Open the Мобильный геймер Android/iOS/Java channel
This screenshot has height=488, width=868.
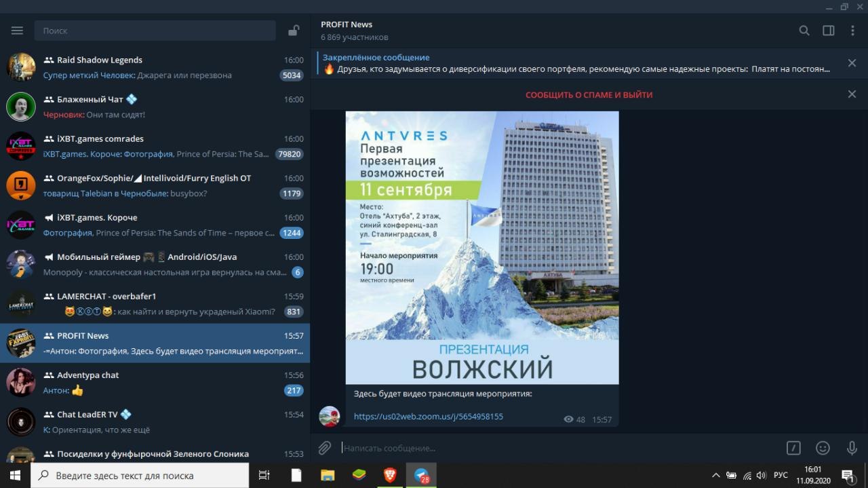[155, 264]
